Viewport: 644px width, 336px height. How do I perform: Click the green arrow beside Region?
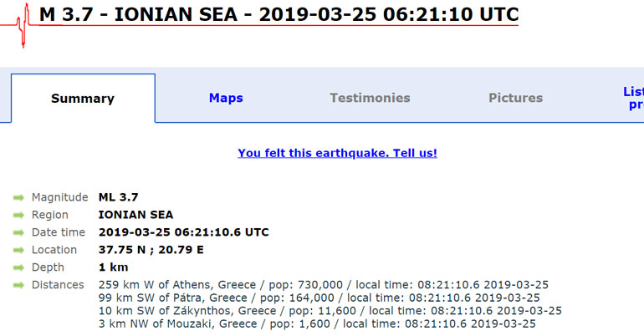point(18,215)
